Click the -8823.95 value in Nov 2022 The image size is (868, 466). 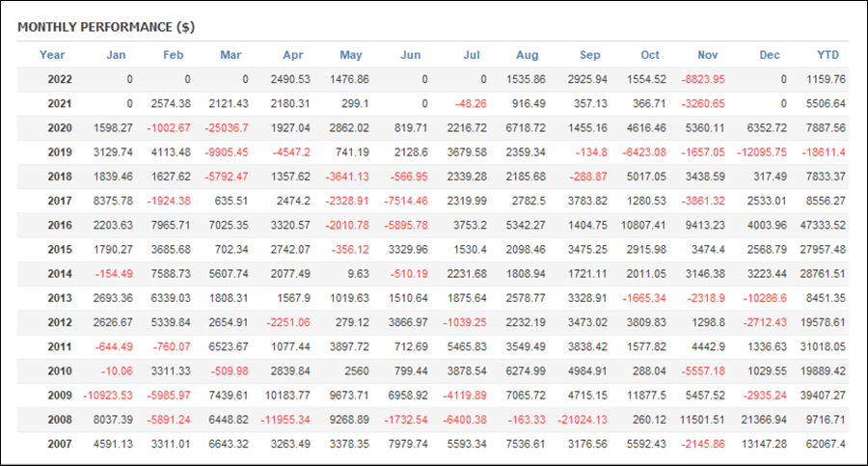click(703, 79)
